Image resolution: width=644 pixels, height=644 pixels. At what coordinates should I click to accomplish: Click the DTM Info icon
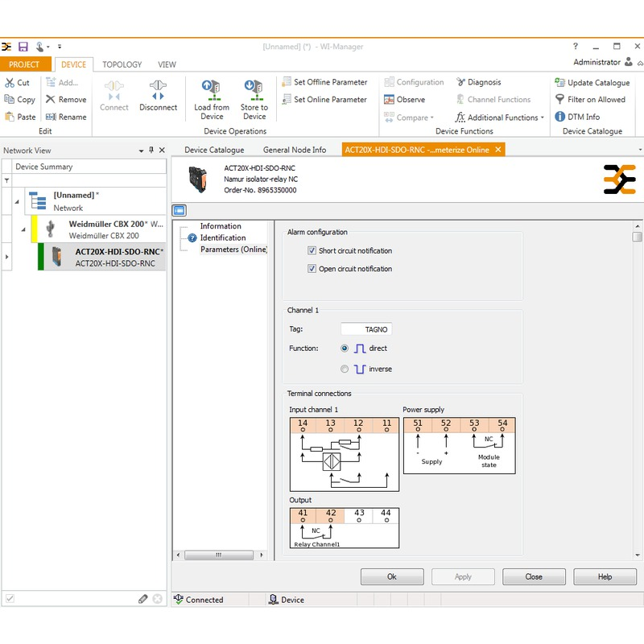[x=559, y=117]
